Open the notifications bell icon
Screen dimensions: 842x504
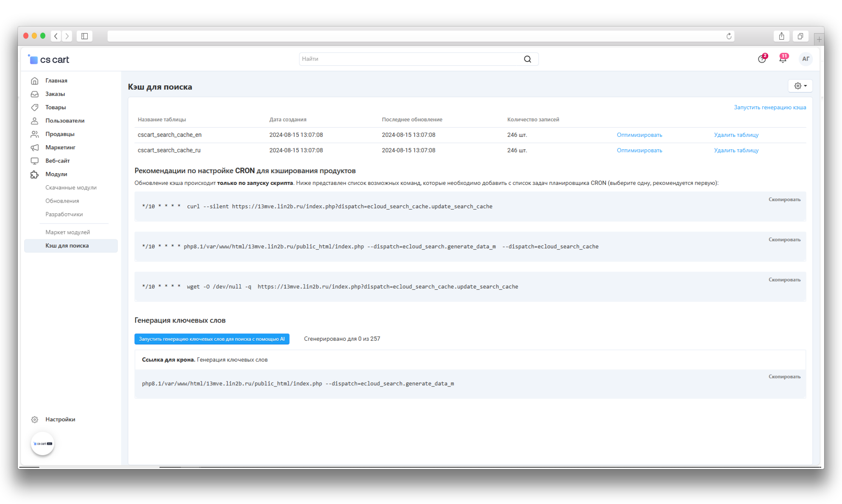coord(783,59)
